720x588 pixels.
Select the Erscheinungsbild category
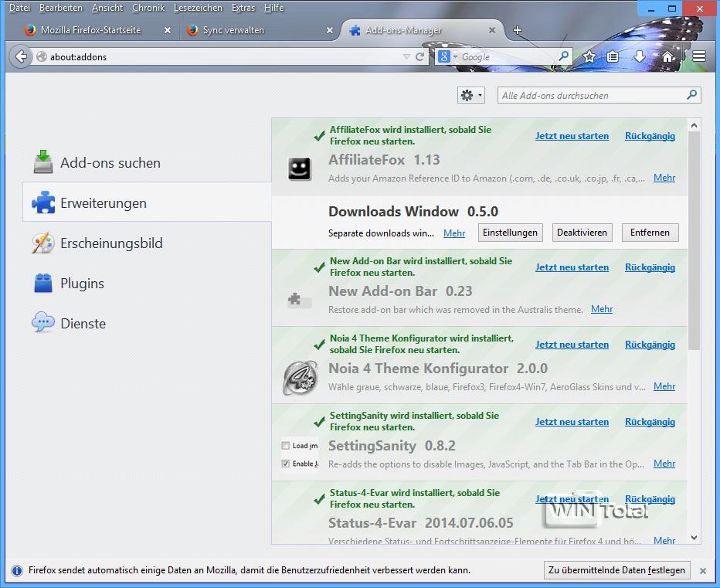(147, 243)
